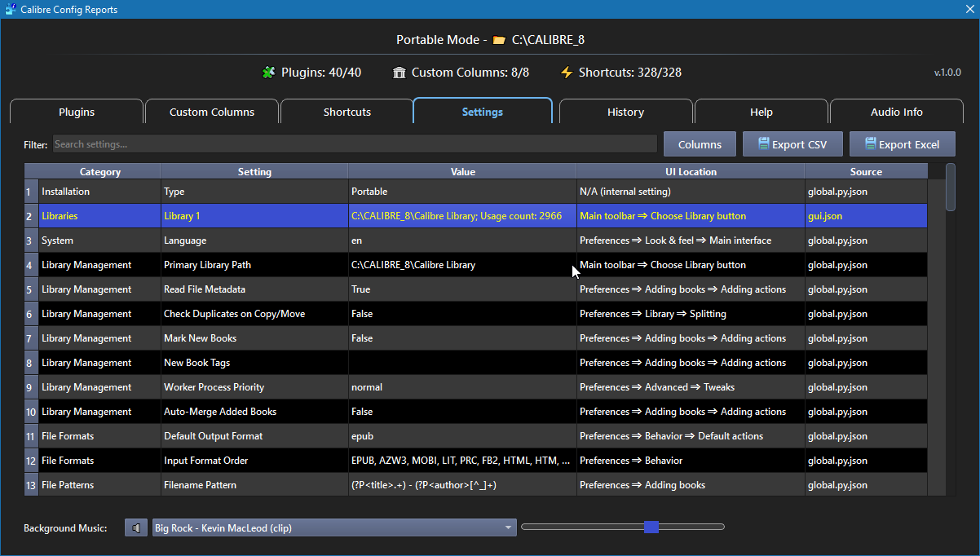
Task: Click the 'gui.json' source cell
Action: [x=866, y=216]
